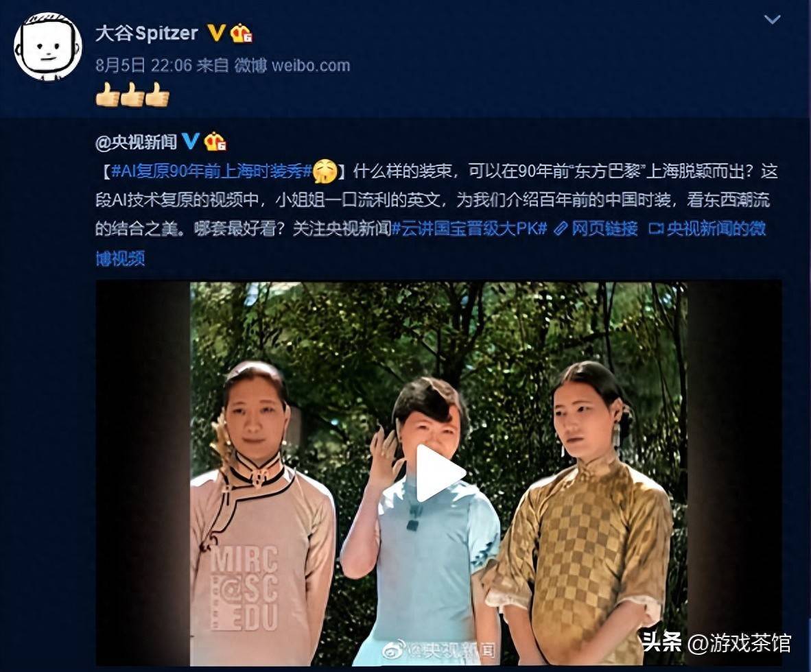The width and height of the screenshot is (811, 672).
Task: Click the crown membership badge beside 大谷Spitzer
Action: 241,34
